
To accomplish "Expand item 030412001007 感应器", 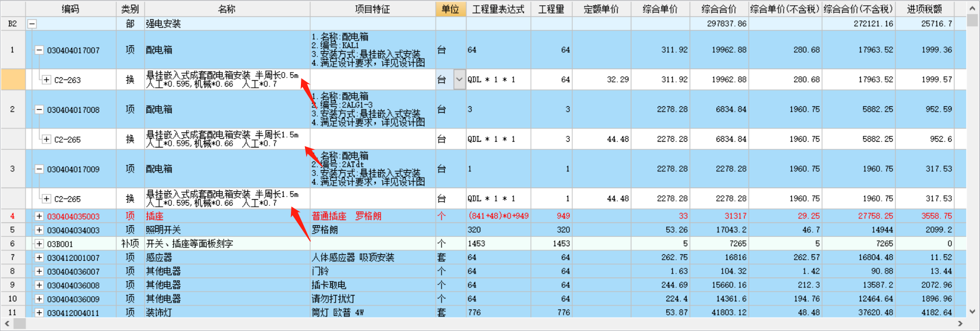I will 39,257.
